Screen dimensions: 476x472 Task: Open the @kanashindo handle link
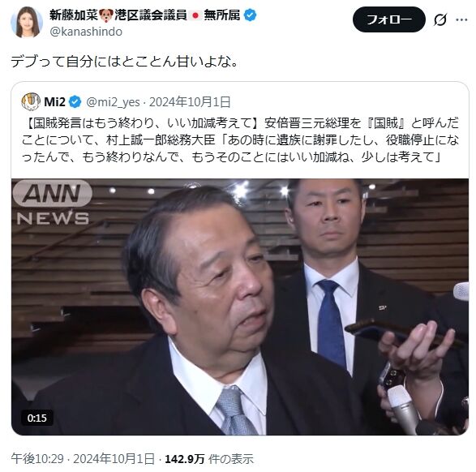coord(86,32)
